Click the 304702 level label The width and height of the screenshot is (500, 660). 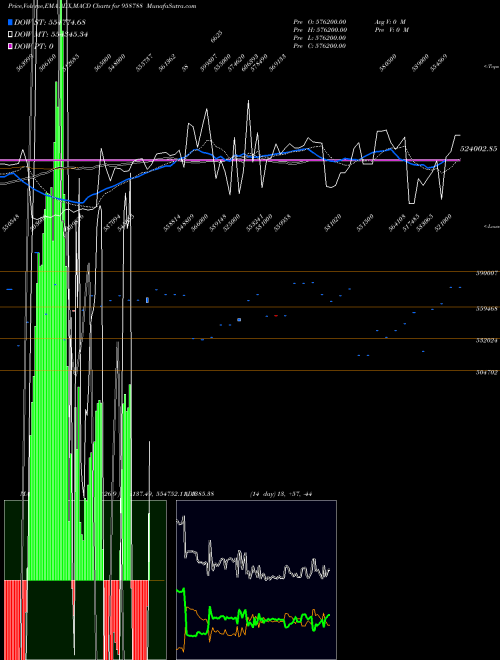pyautogui.click(x=487, y=372)
